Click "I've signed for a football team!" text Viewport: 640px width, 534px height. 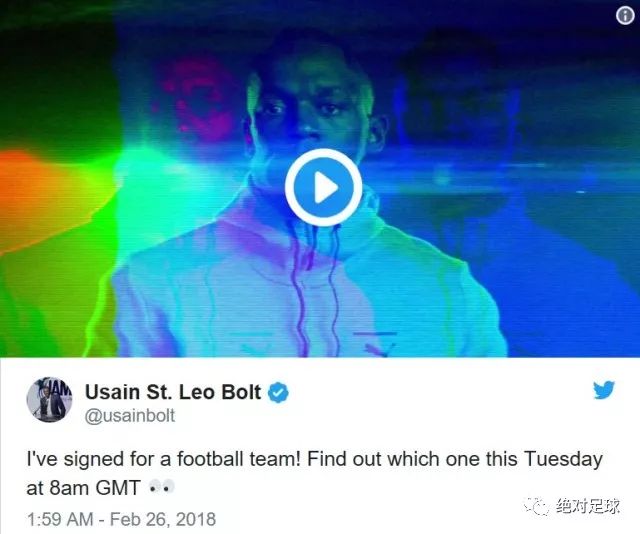[164, 459]
